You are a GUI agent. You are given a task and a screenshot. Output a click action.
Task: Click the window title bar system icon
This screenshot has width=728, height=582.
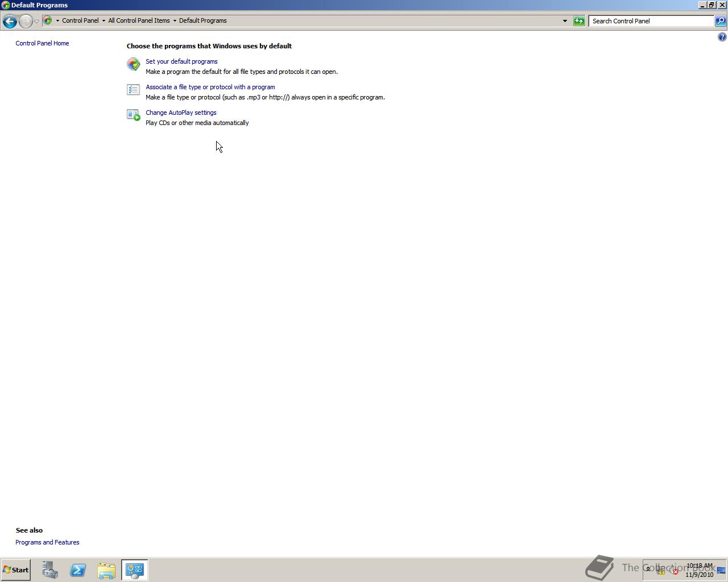pos(5,5)
